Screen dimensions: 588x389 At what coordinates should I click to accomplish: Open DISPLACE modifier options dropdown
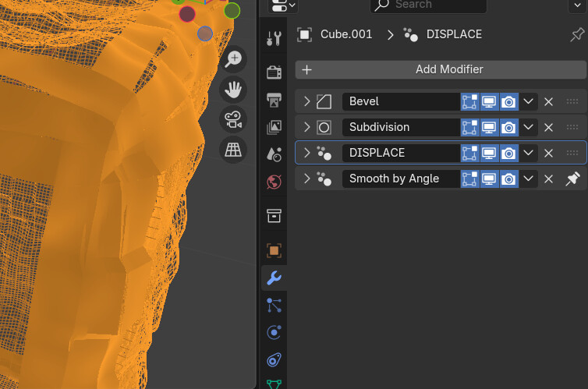click(x=529, y=153)
